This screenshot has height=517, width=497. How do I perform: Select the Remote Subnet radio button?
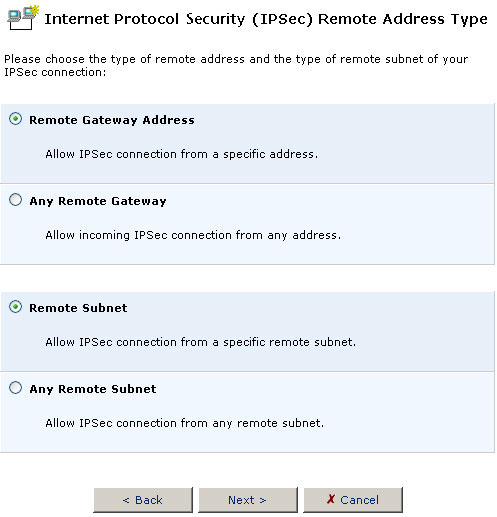(15, 307)
